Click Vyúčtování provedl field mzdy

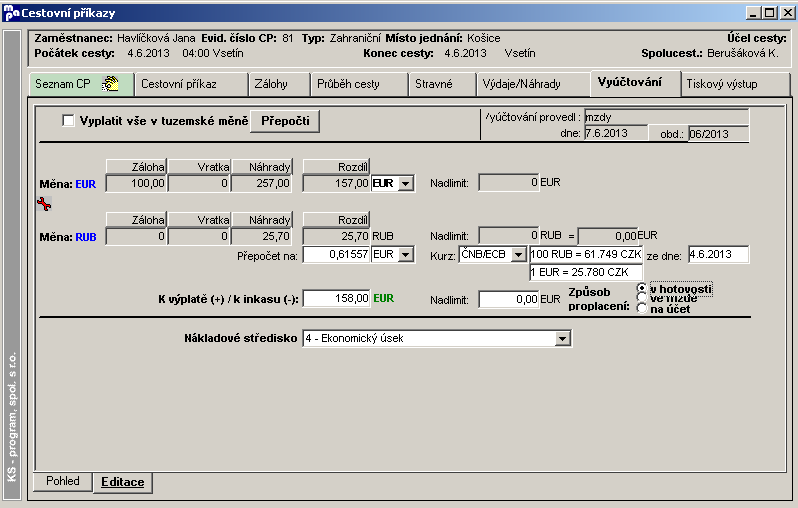(667, 117)
